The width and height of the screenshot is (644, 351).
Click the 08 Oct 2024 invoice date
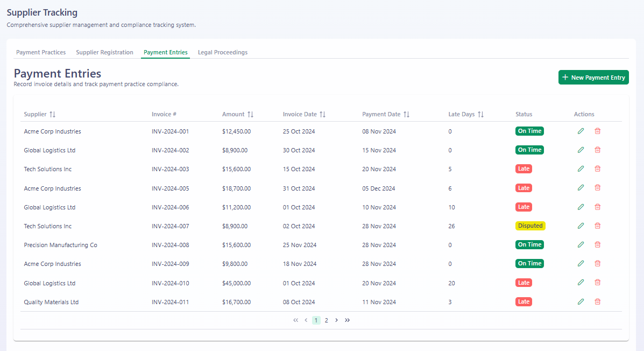coord(299,302)
